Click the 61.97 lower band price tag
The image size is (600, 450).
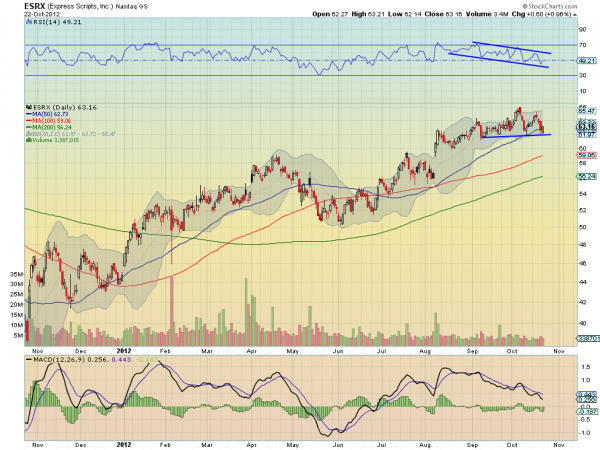[x=585, y=135]
